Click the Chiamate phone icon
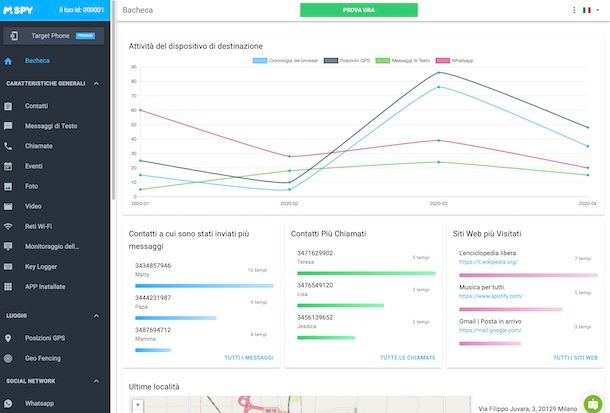This screenshot has width=610, height=413. pyautogui.click(x=8, y=146)
